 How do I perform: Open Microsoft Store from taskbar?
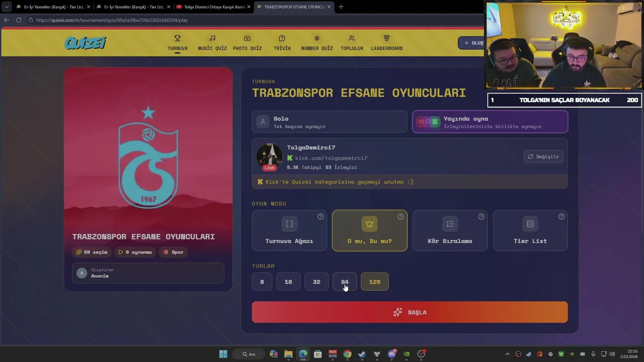click(318, 354)
